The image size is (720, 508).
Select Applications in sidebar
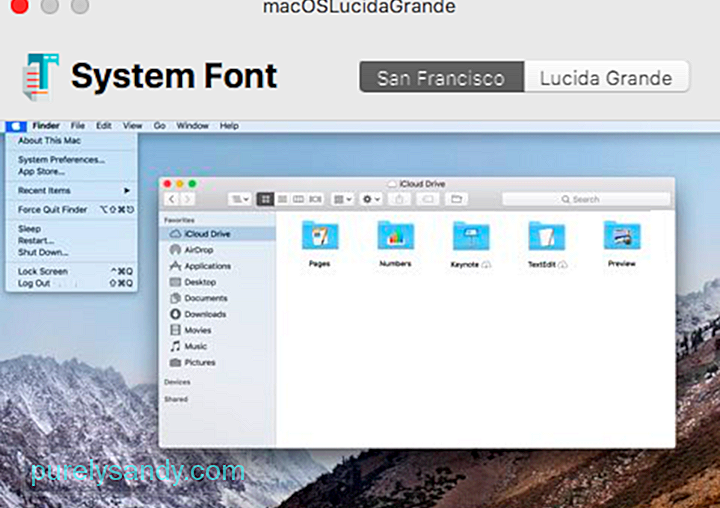coord(218,266)
